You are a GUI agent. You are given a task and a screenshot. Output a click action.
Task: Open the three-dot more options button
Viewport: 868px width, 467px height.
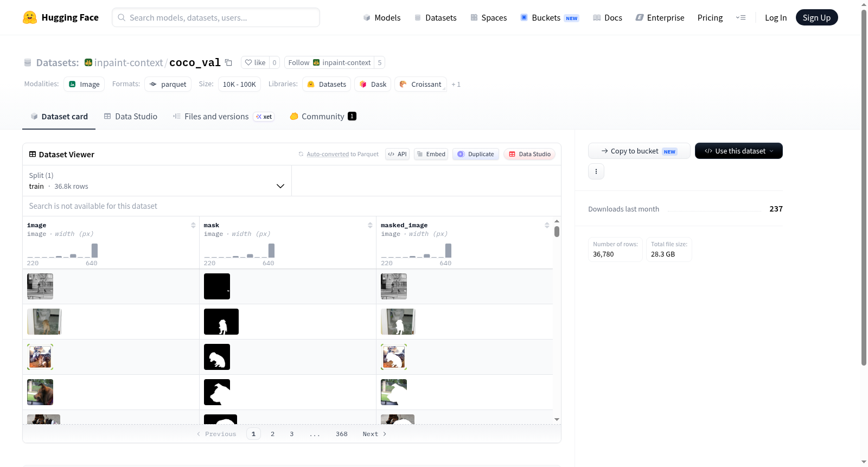coord(596,171)
